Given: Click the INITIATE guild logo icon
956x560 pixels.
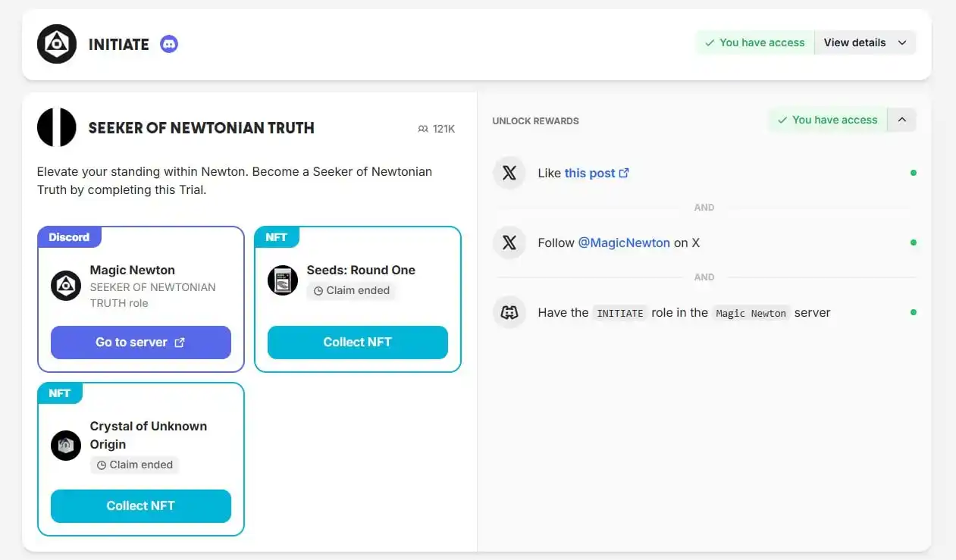Looking at the screenshot, I should [x=57, y=44].
